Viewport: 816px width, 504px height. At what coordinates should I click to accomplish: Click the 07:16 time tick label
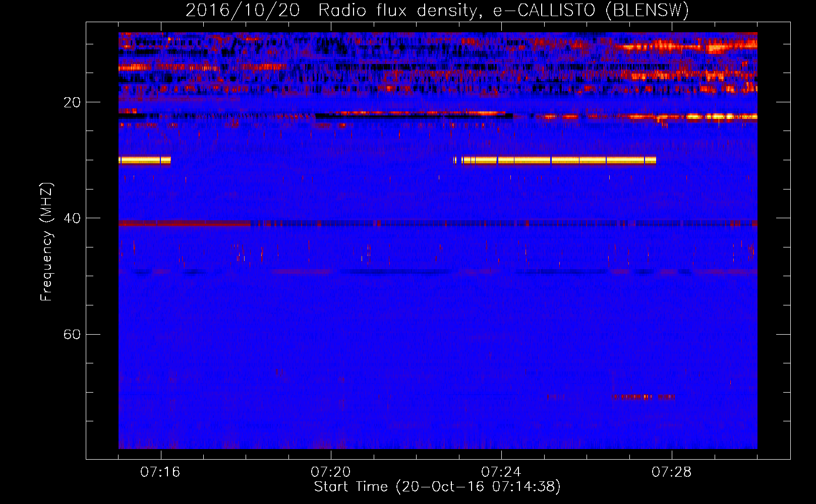[x=160, y=472]
